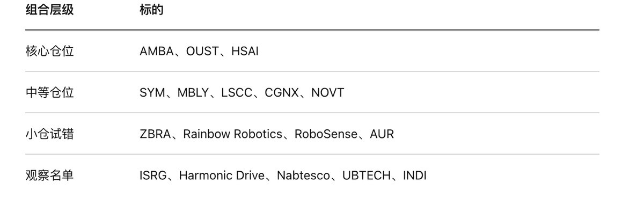Click the Harmonic Drive entry

pos(222,176)
